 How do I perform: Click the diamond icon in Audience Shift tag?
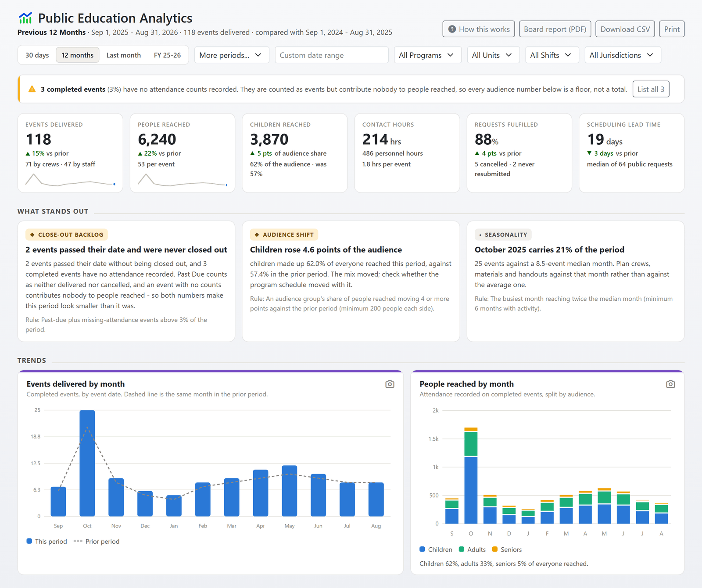(257, 235)
